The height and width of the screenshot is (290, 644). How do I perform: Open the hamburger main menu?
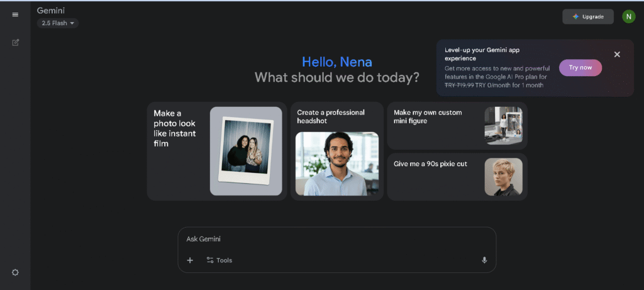click(x=15, y=14)
